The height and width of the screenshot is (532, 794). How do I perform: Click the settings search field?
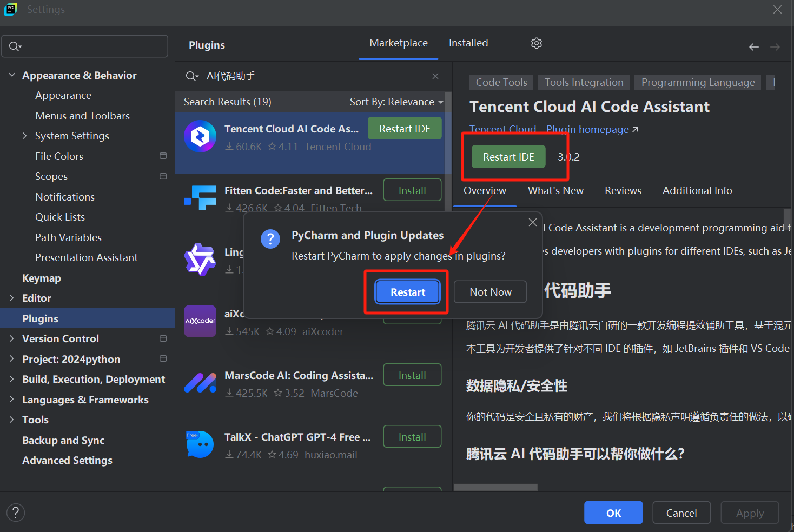[85, 46]
